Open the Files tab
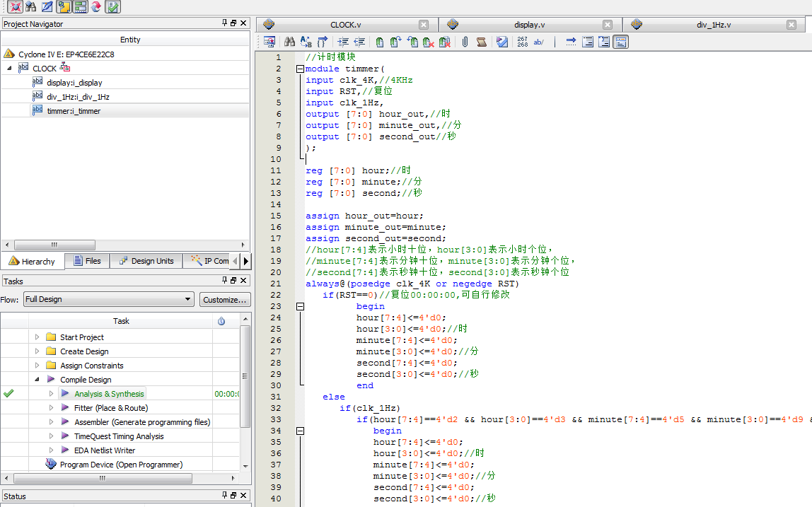The image size is (812, 507). [87, 261]
